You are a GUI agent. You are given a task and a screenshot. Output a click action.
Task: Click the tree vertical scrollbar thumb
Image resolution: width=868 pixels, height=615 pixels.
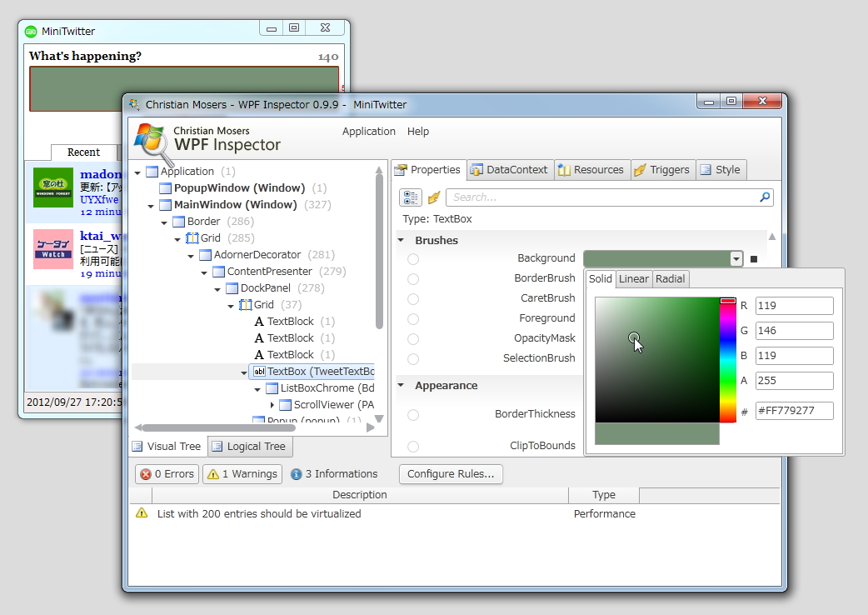pyautogui.click(x=379, y=250)
